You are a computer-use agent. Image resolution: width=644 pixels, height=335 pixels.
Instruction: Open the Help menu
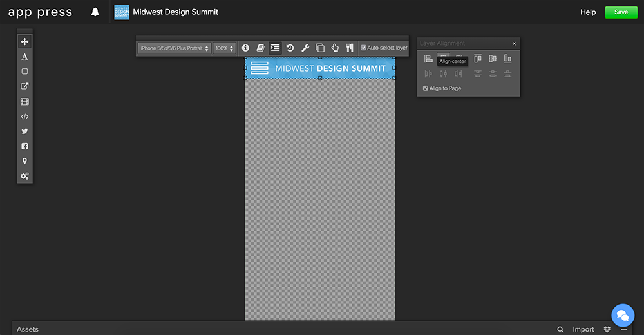pos(588,12)
